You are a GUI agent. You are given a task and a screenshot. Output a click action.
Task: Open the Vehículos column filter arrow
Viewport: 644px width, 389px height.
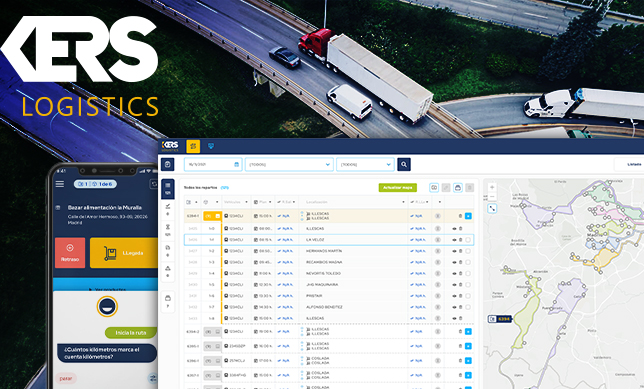[x=246, y=202]
